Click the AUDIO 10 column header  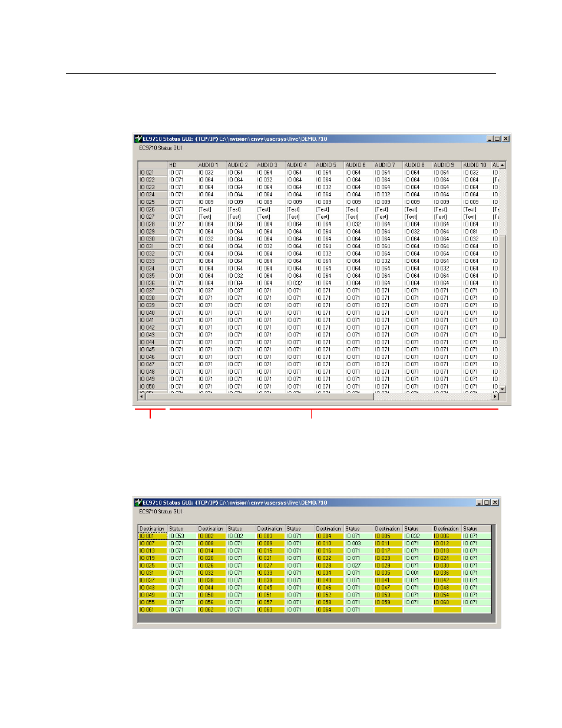click(476, 165)
